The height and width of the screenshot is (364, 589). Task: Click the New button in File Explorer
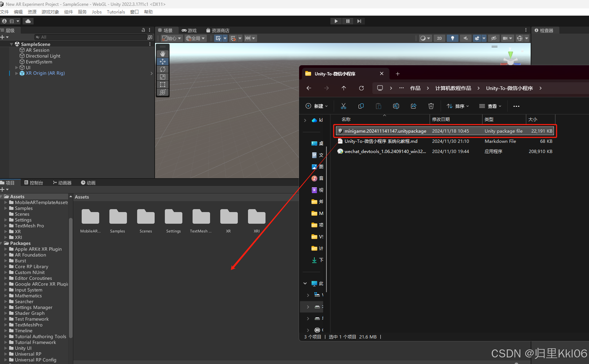(317, 106)
